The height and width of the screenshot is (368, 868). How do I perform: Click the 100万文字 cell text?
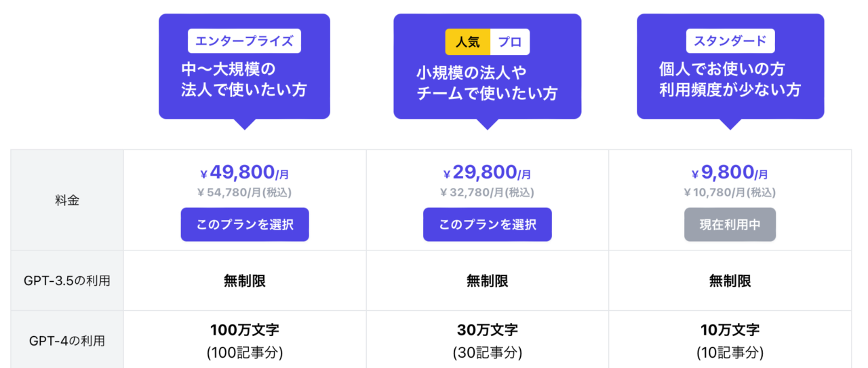pyautogui.click(x=244, y=331)
